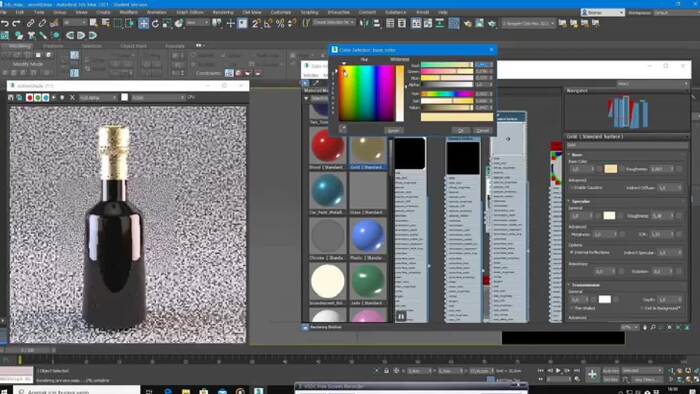This screenshot has width=700, height=394.
Task: Click the Base Color swatch in parameter editor
Action: 611,169
